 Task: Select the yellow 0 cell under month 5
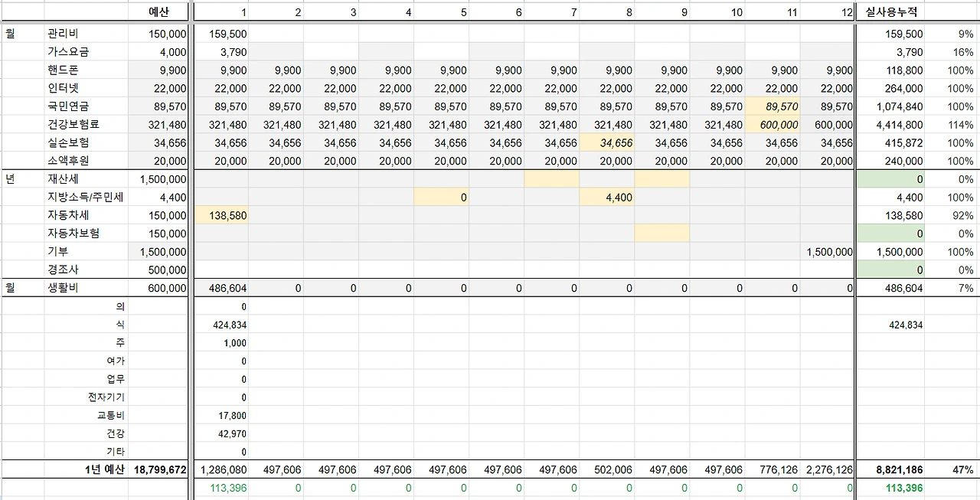pos(442,197)
